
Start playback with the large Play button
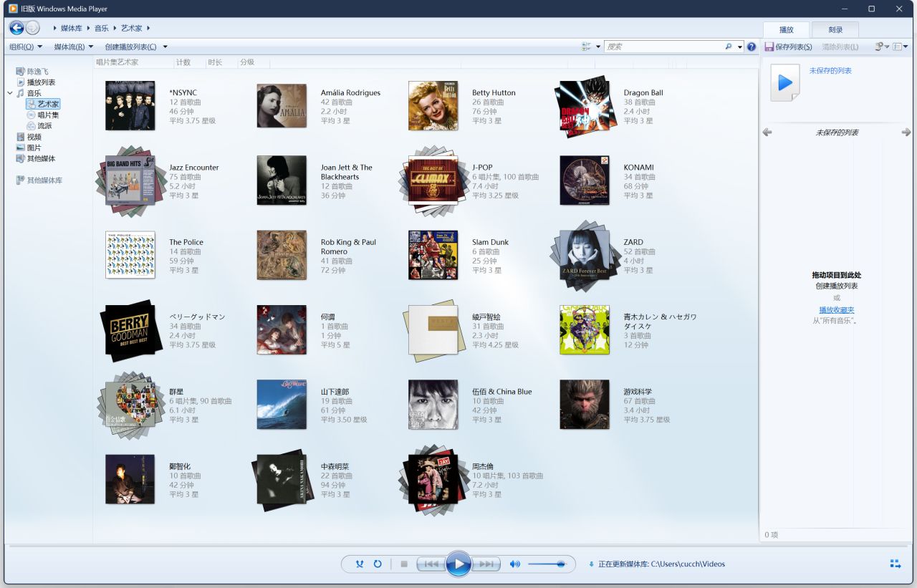tap(458, 564)
